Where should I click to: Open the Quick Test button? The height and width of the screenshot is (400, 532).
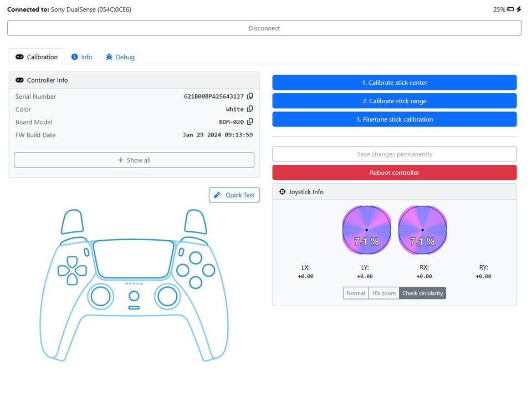tap(234, 195)
